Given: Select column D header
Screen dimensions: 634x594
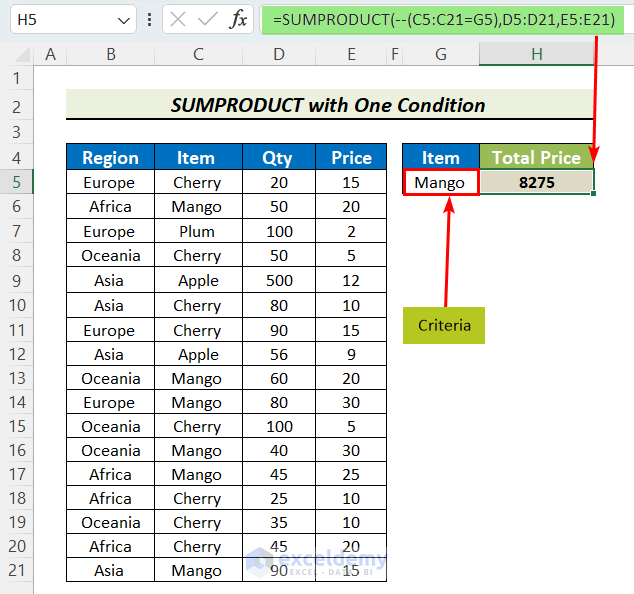Looking at the screenshot, I should pyautogui.click(x=279, y=54).
